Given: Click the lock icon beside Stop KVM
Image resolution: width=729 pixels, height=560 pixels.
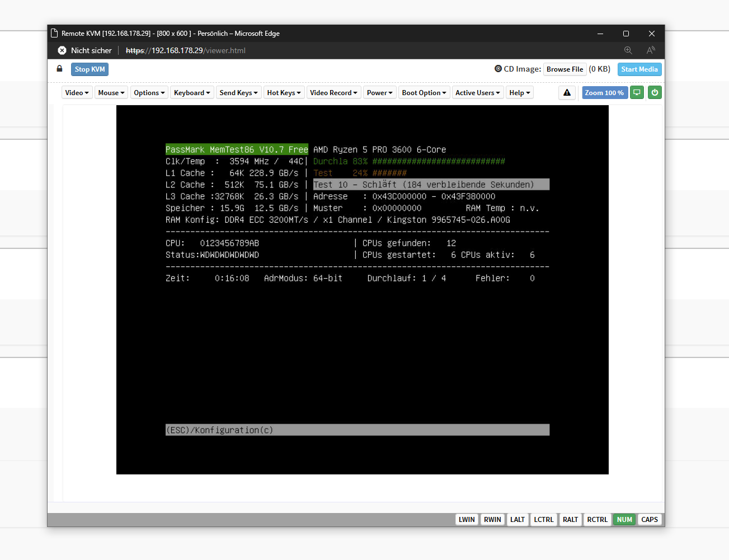Looking at the screenshot, I should pos(60,69).
